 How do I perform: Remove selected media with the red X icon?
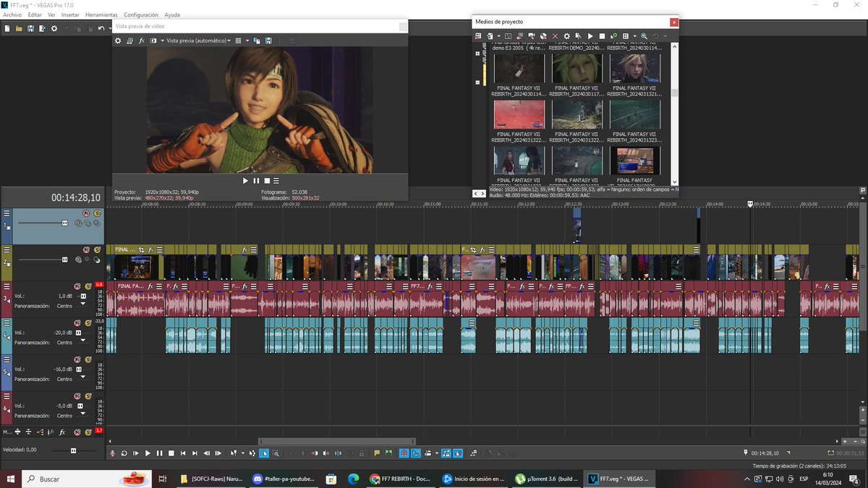pos(555,36)
